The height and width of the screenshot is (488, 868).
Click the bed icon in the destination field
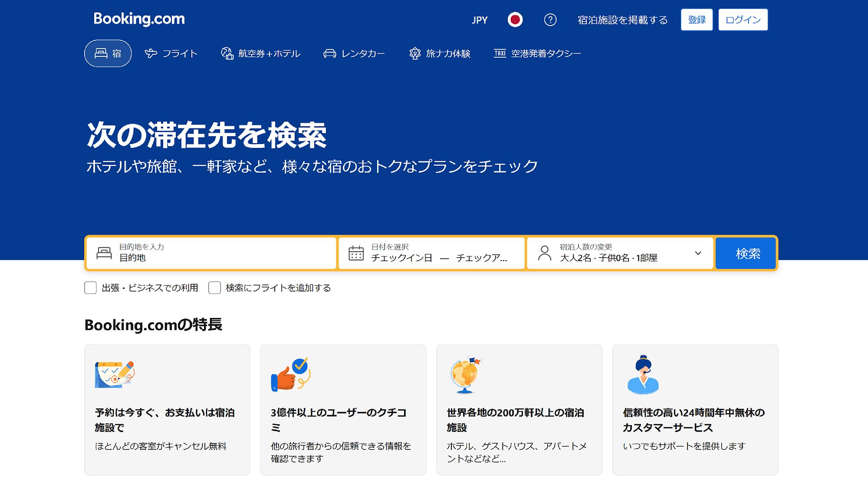point(104,253)
